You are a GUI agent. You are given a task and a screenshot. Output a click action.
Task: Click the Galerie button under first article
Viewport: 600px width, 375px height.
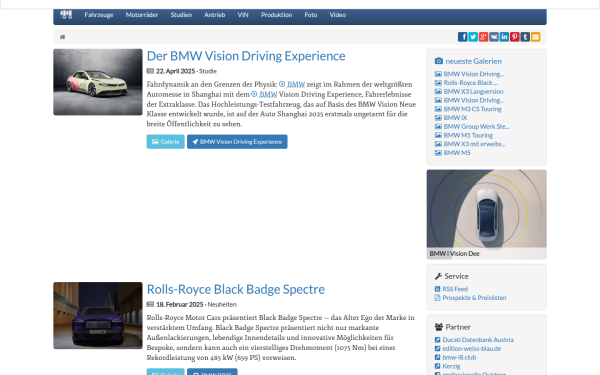[x=165, y=142]
